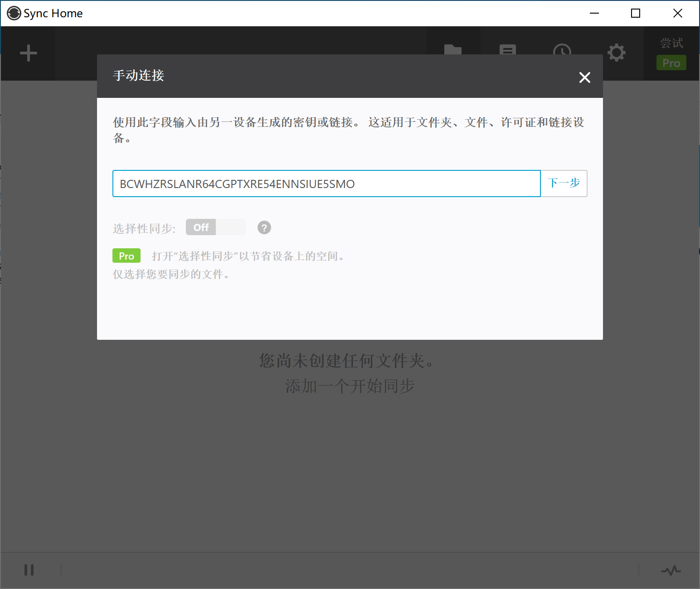The image size is (700, 589).
Task: Click the question mark help icon
Action: point(264,227)
